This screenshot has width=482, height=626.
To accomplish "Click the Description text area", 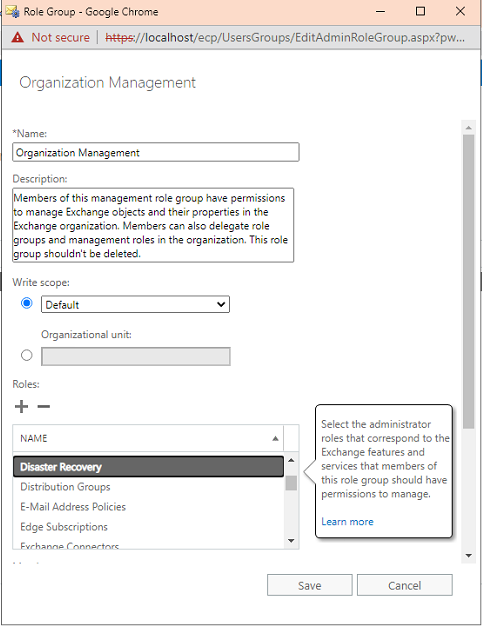I will (153, 225).
